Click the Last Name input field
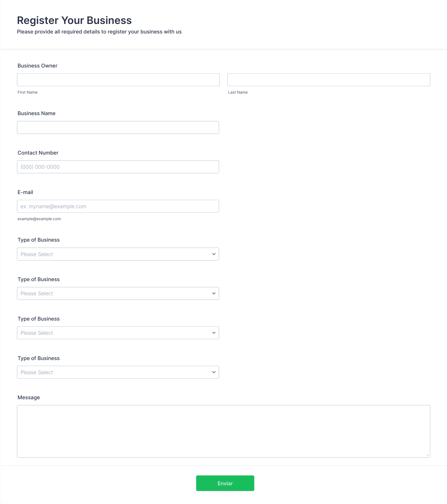The image size is (447, 504). coord(329,80)
